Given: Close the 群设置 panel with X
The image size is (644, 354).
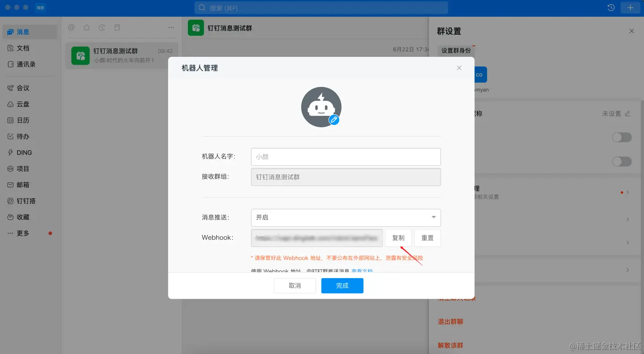Looking at the screenshot, I should (x=631, y=31).
